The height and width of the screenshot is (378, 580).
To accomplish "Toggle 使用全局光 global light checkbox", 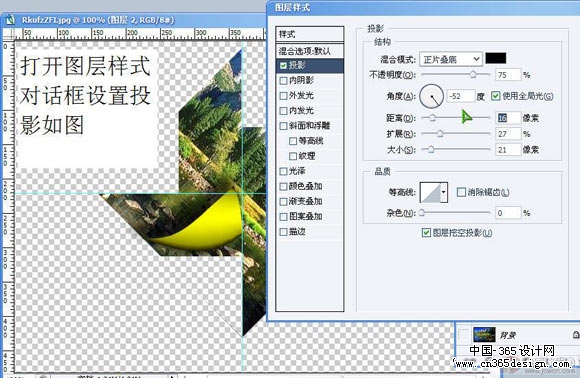I will [x=496, y=96].
